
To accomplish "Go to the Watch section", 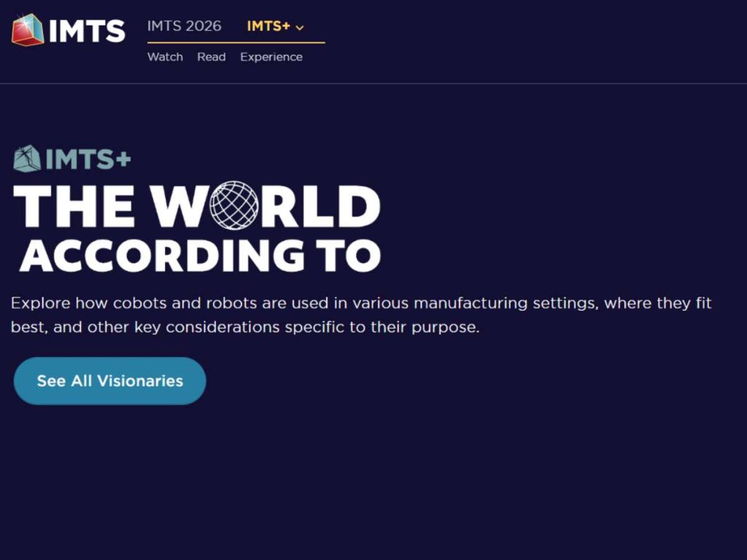I will click(x=166, y=57).
